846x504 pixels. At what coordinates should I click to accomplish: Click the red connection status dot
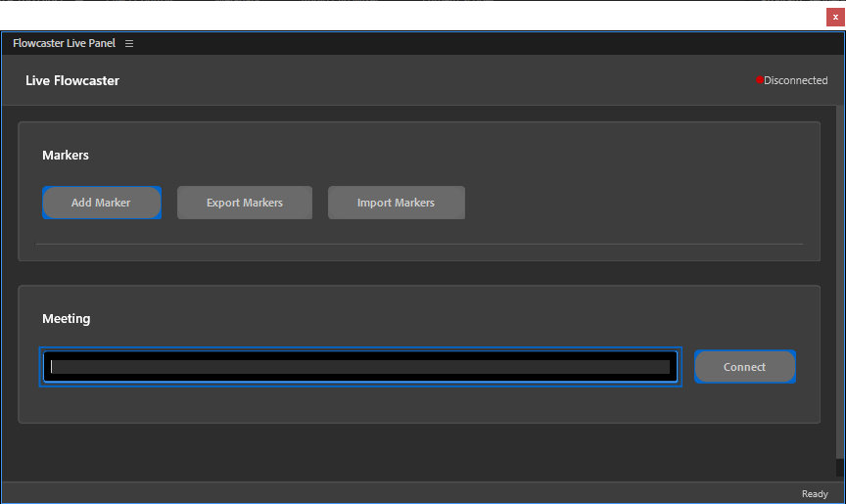pos(759,80)
